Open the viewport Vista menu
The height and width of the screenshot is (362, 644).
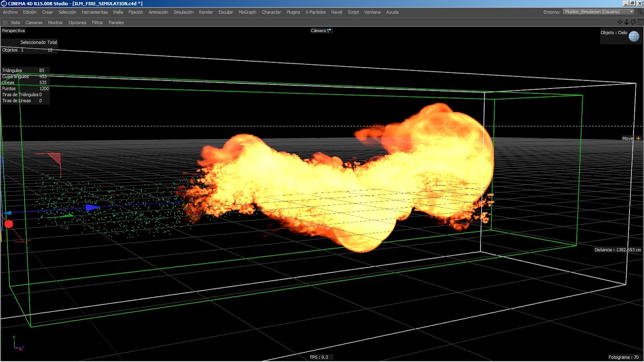(15, 23)
